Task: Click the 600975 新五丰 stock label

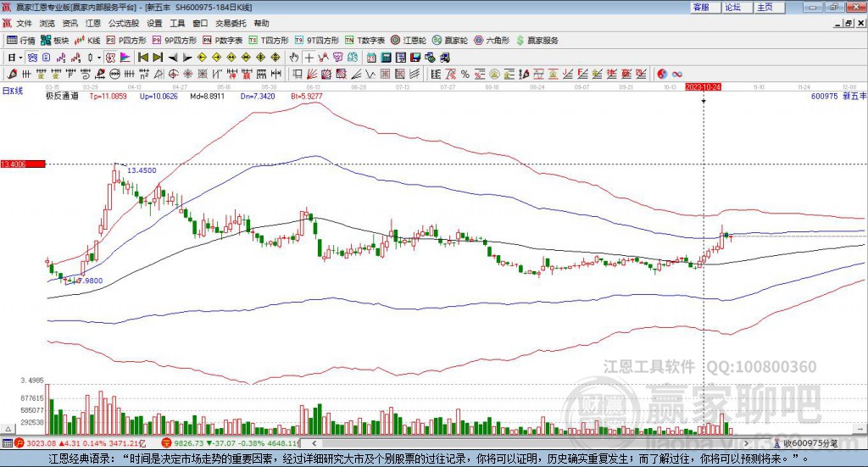Action: pyautogui.click(x=838, y=97)
